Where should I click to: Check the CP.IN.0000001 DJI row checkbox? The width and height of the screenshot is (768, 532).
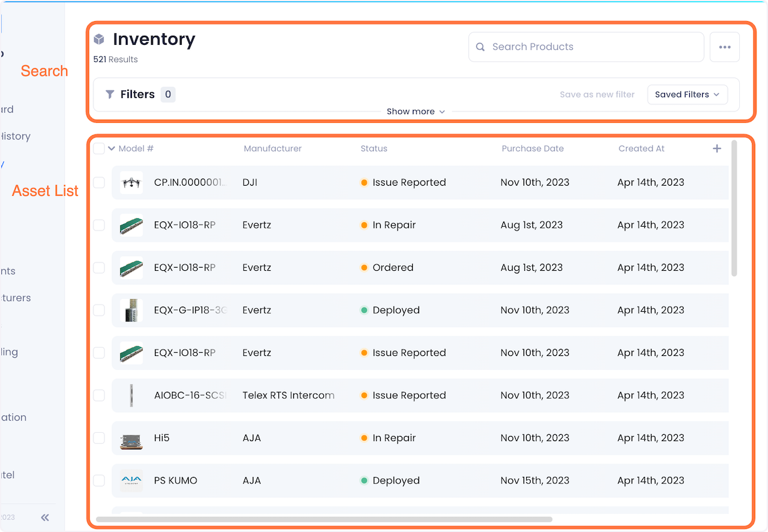pyautogui.click(x=99, y=182)
